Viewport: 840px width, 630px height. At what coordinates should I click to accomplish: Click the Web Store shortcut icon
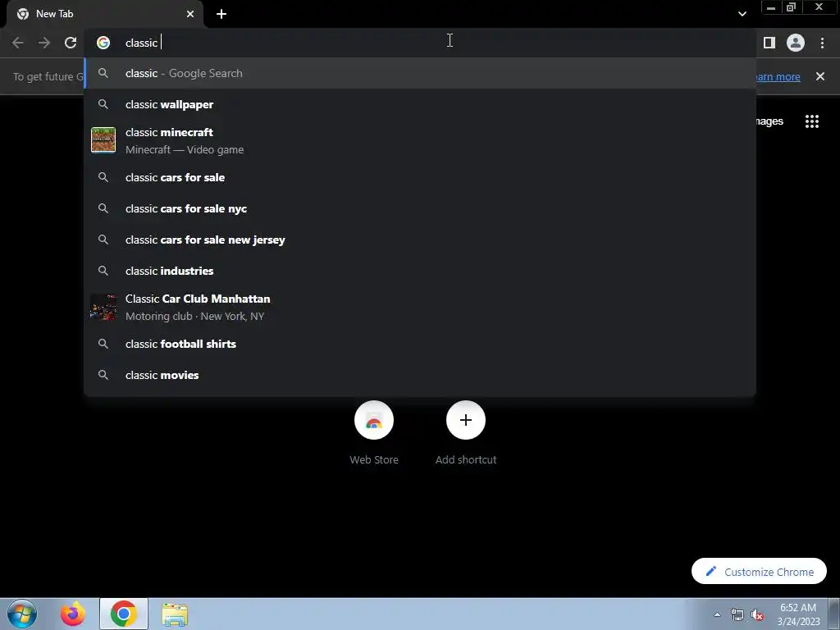click(x=374, y=420)
